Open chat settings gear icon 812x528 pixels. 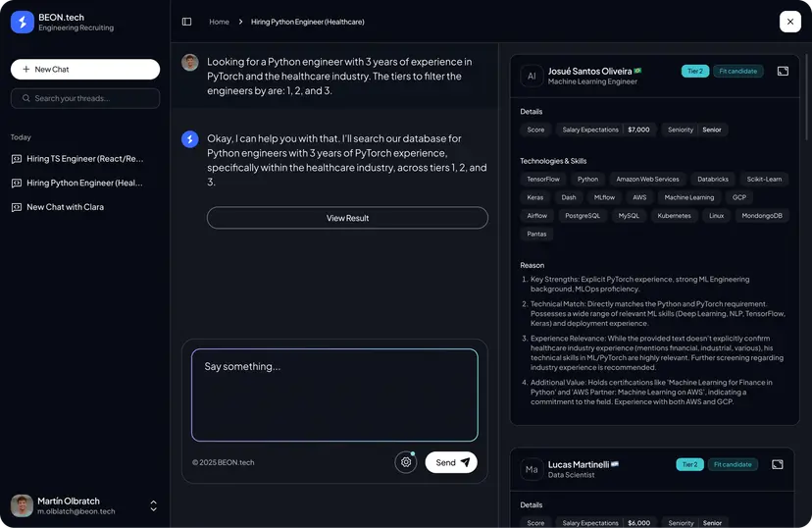(x=405, y=462)
